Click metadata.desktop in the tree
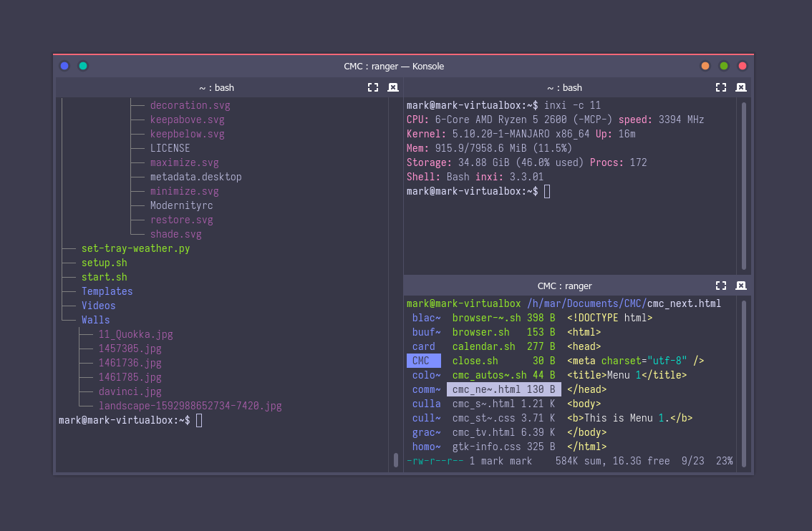This screenshot has height=531, width=812. tap(195, 177)
